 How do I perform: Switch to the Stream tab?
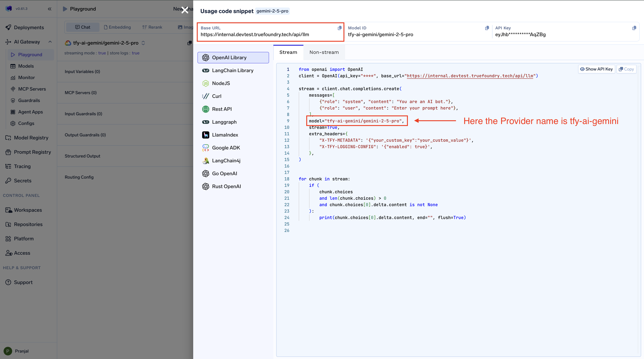click(288, 52)
